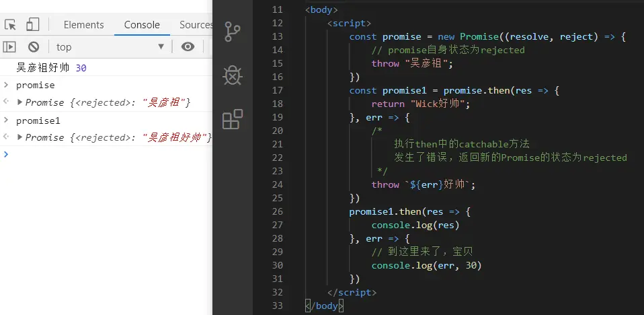
Task: Expand the rejected Promise "吴彦祖好帅" object
Action: [19, 137]
